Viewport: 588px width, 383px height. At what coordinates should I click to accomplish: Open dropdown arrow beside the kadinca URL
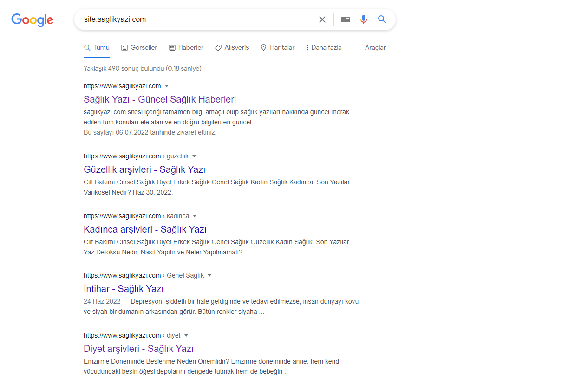click(x=195, y=216)
